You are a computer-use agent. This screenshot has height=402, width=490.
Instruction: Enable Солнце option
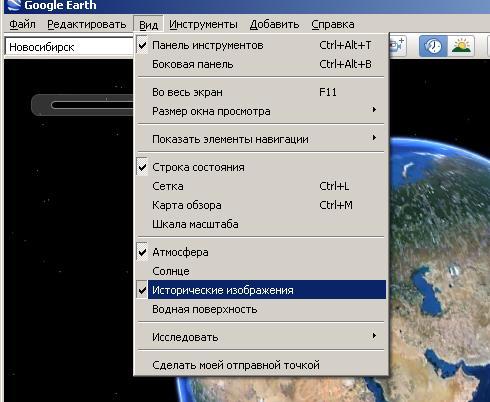coord(261,271)
